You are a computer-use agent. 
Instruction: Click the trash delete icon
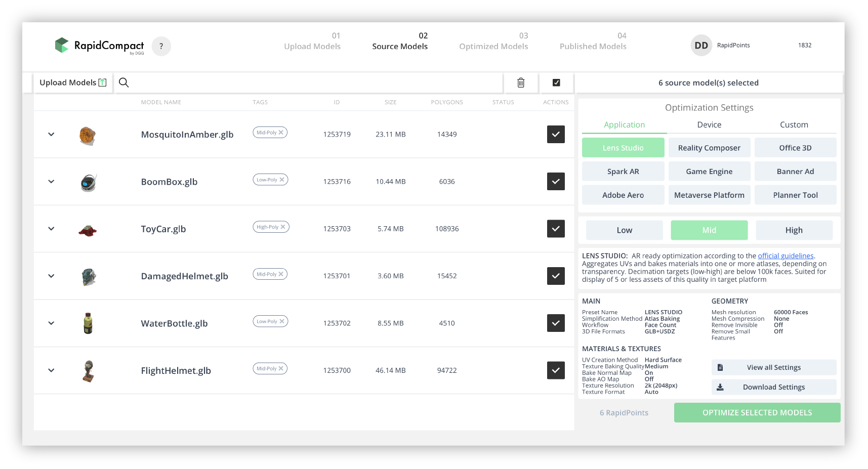pos(521,82)
